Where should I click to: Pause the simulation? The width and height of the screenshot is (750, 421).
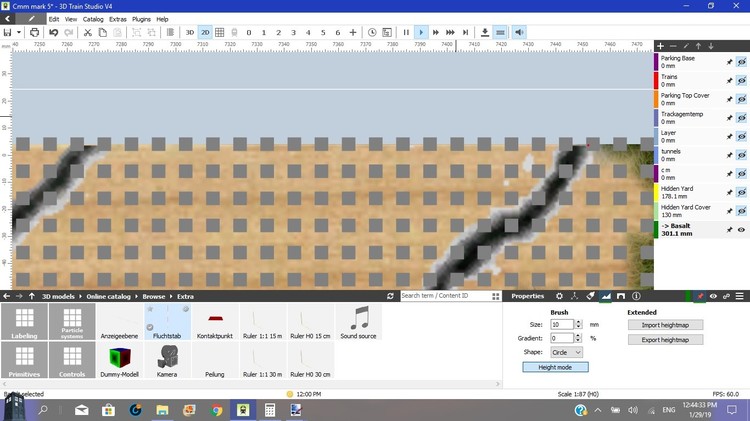[x=406, y=33]
